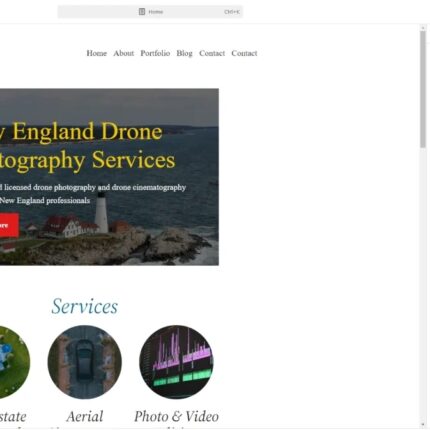Click the Services section heading
The image size is (430, 430).
(x=85, y=306)
